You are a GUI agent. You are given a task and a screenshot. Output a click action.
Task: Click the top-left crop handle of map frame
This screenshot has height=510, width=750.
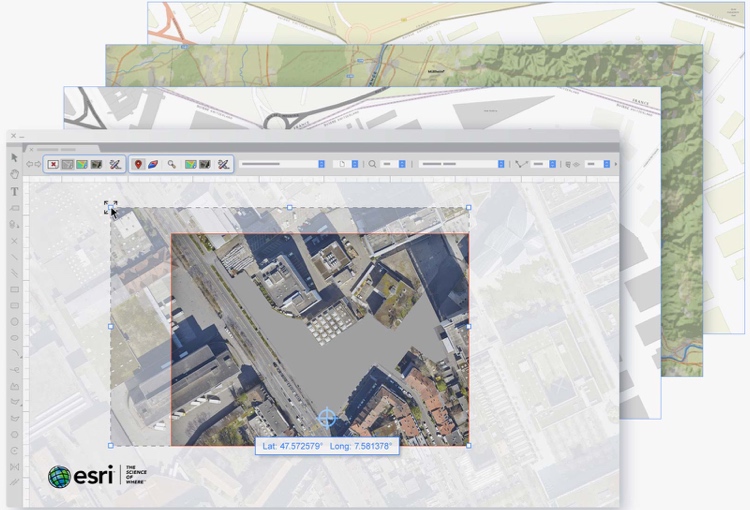click(x=110, y=208)
